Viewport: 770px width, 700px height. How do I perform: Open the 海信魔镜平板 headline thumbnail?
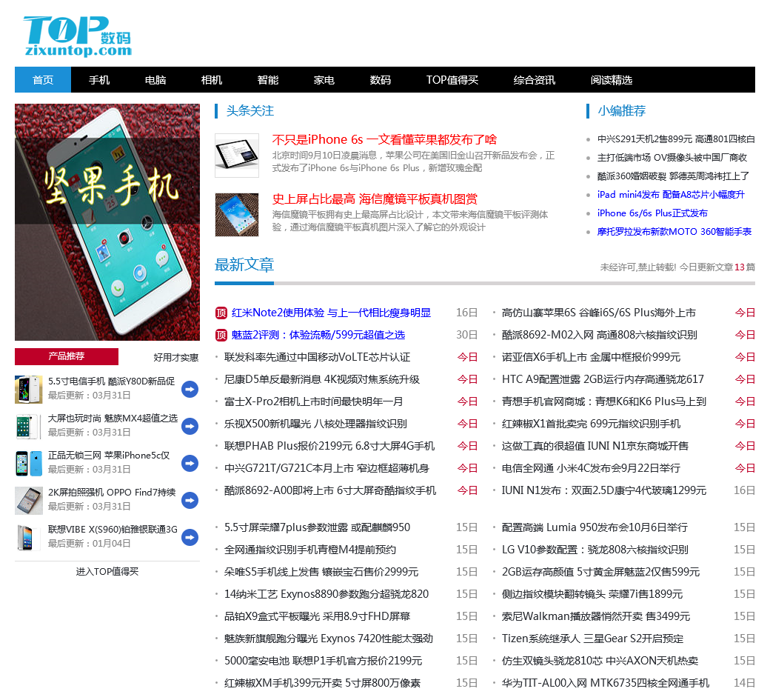click(x=237, y=215)
